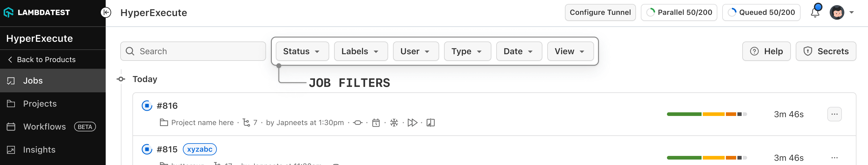The height and width of the screenshot is (165, 868).
Task: Open the Date filter dropdown
Action: tap(518, 51)
